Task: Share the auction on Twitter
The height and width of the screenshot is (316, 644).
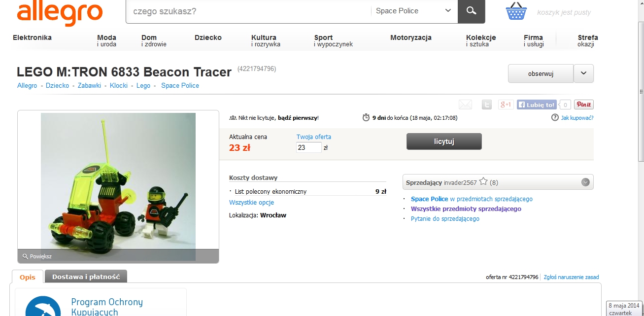Action: click(486, 105)
